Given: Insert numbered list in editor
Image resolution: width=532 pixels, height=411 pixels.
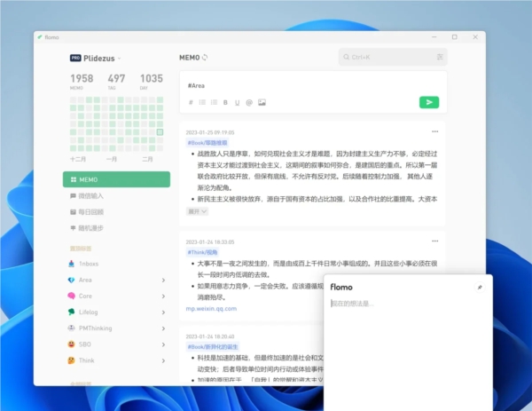Looking at the screenshot, I should [214, 102].
